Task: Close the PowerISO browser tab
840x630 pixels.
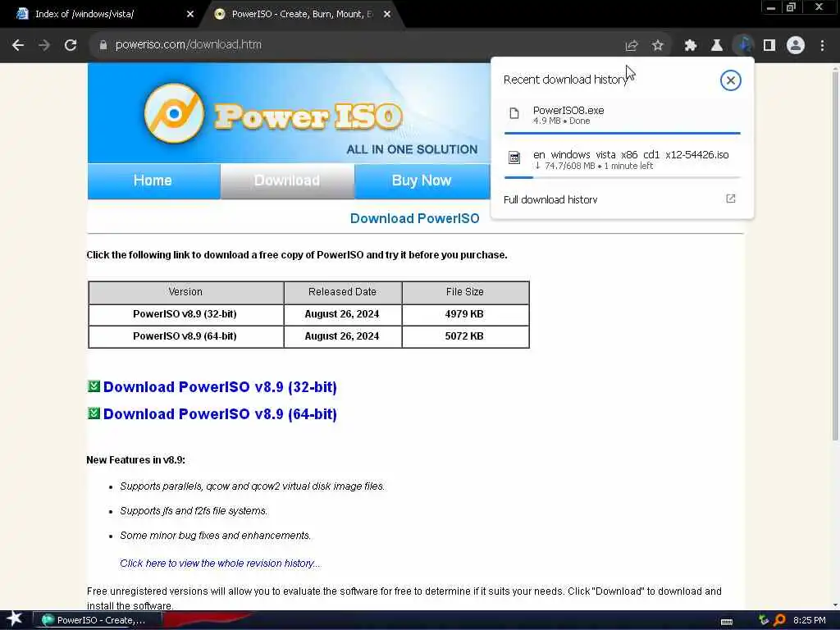Action: (x=387, y=14)
